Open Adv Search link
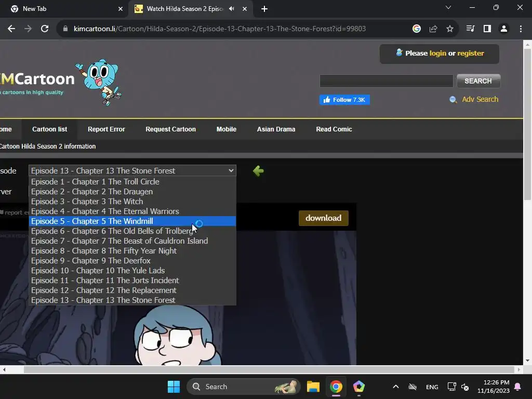Screen dimensions: 532x399 [480, 99]
